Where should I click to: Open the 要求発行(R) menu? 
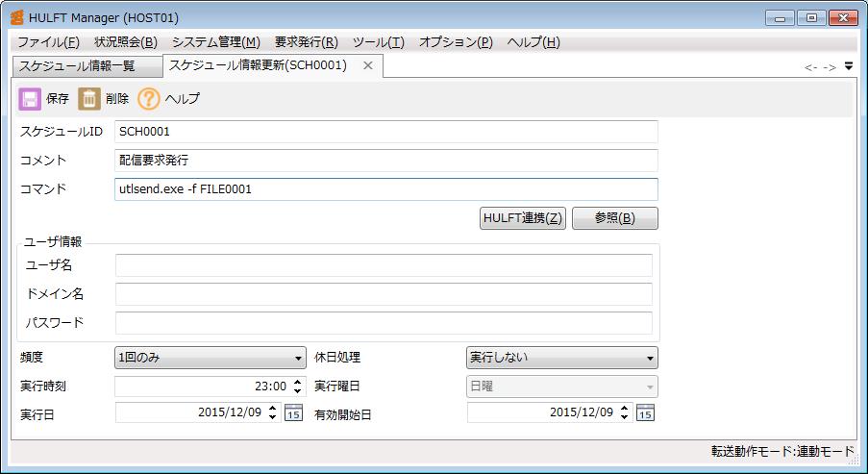click(306, 42)
